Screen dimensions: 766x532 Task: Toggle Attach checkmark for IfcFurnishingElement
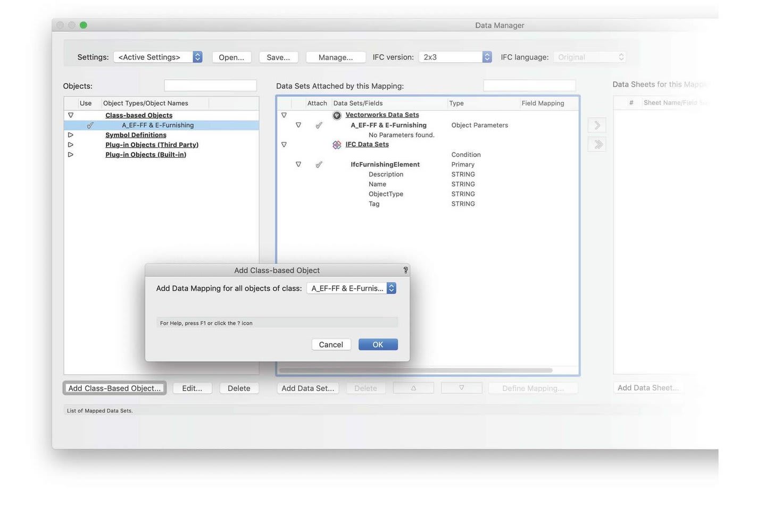(319, 165)
